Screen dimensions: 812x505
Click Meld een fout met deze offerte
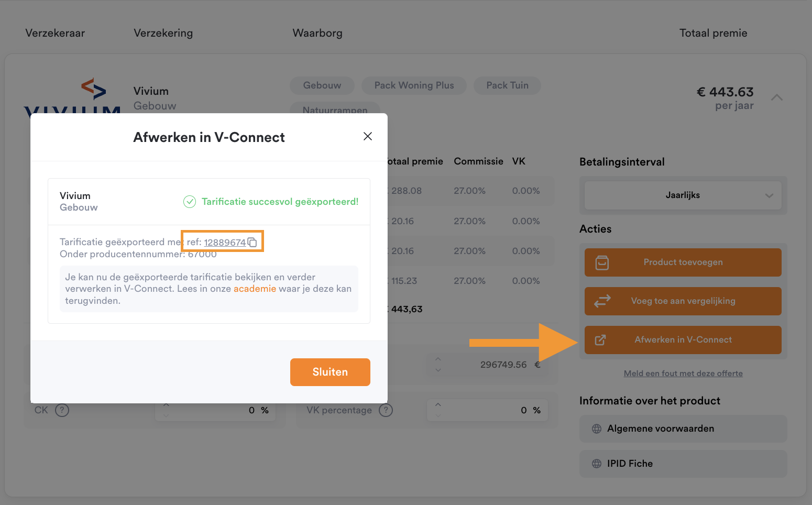tap(683, 373)
